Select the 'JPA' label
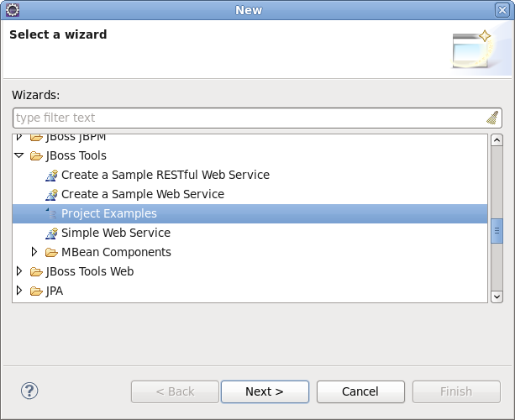This screenshot has height=420, width=515. (x=55, y=291)
